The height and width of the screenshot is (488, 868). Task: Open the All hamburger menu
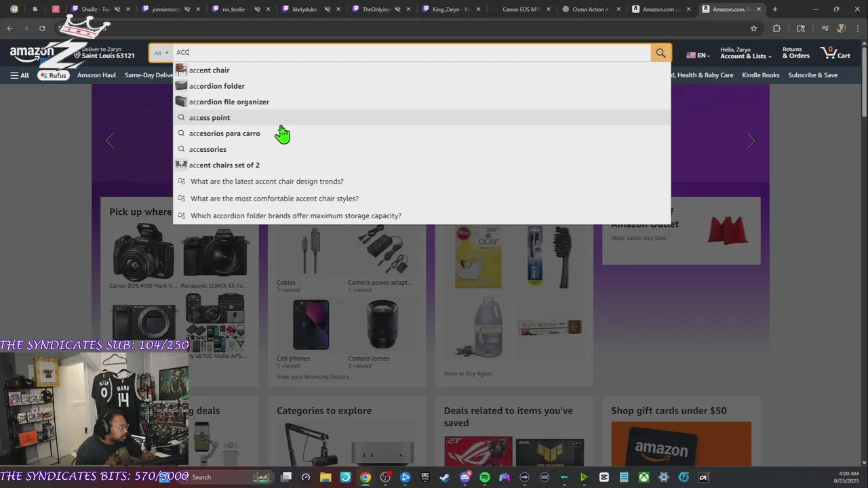[x=19, y=75]
